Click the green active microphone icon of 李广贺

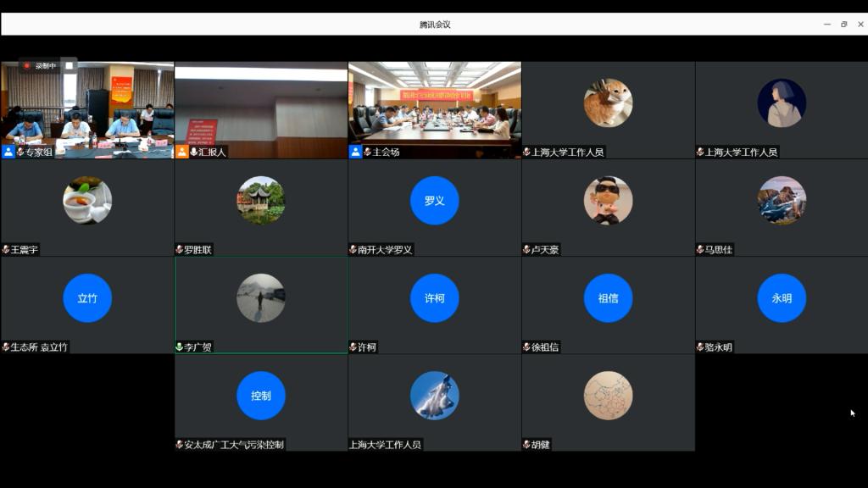pyautogui.click(x=180, y=347)
